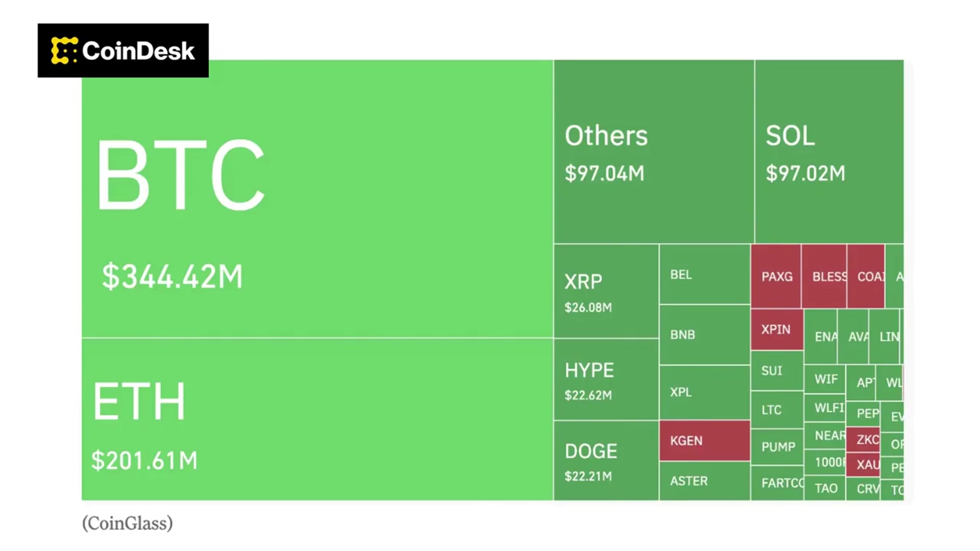980x551 pixels.
Task: Click the red PAXG tile
Action: point(776,277)
